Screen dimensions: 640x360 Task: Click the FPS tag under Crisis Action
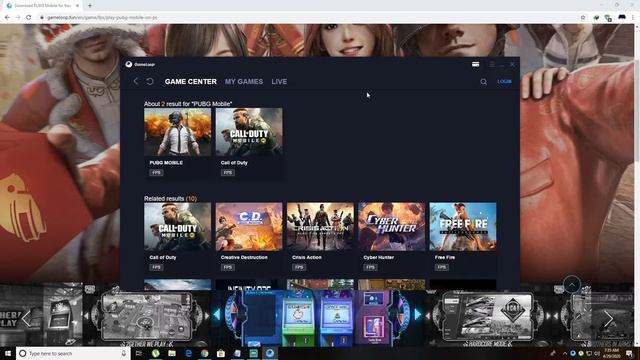coord(299,267)
